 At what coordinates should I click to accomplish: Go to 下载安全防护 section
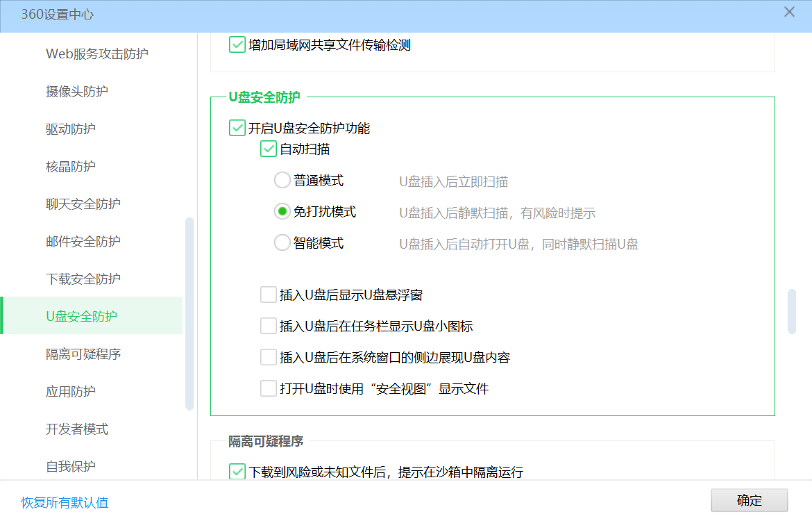tap(83, 279)
